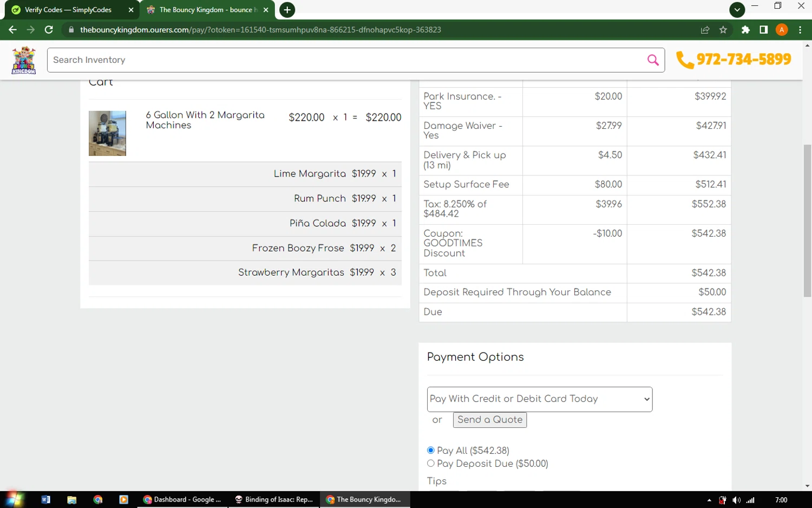Switch to The Bouncy Kingdom taskbar window
The width and height of the screenshot is (812, 508).
pyautogui.click(x=365, y=499)
